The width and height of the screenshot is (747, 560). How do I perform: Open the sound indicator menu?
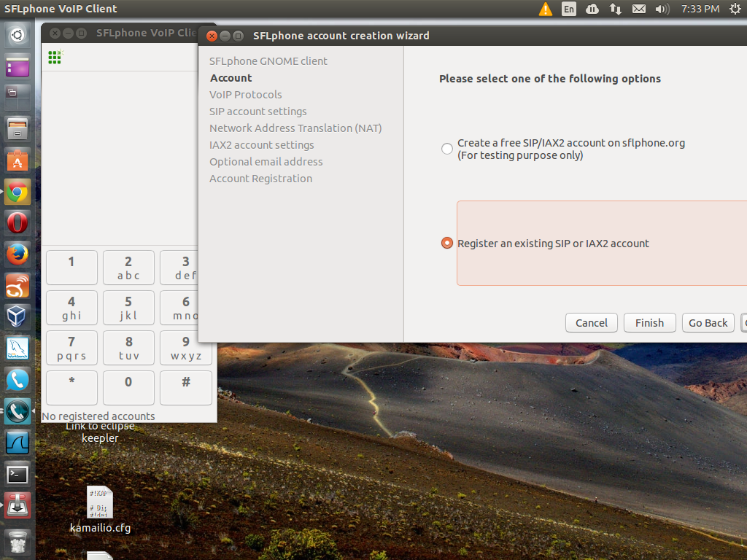(662, 10)
